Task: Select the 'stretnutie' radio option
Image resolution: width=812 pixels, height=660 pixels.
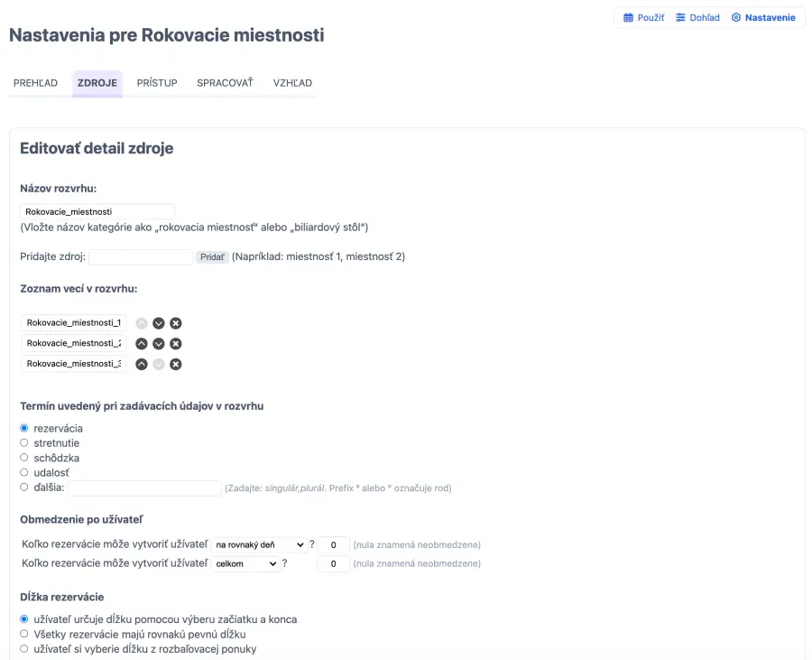Action: [24, 443]
